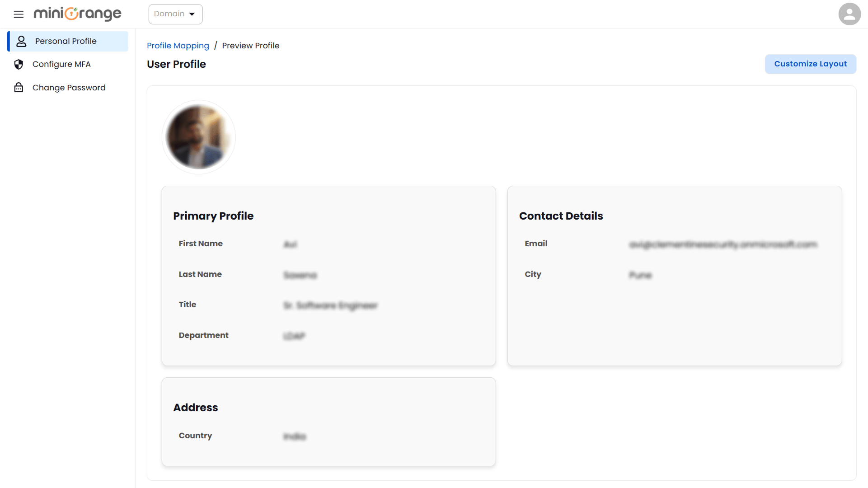Click the Change Password lock icon

[19, 87]
